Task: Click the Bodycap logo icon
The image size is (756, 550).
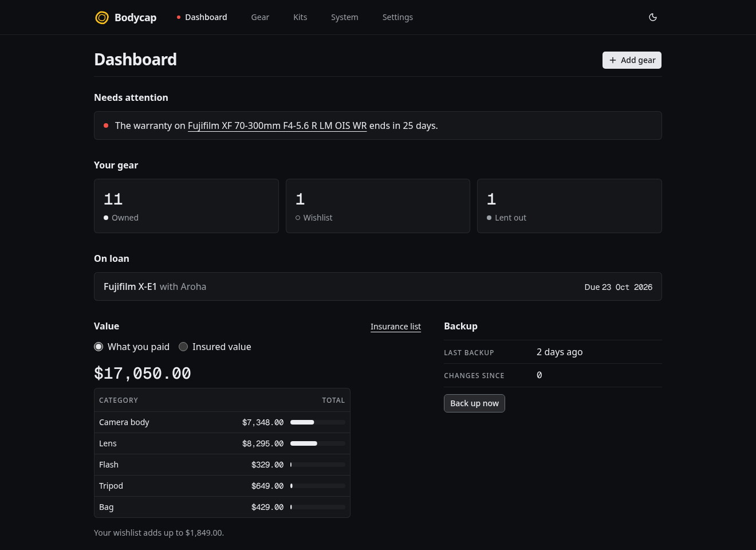Action: (x=102, y=18)
